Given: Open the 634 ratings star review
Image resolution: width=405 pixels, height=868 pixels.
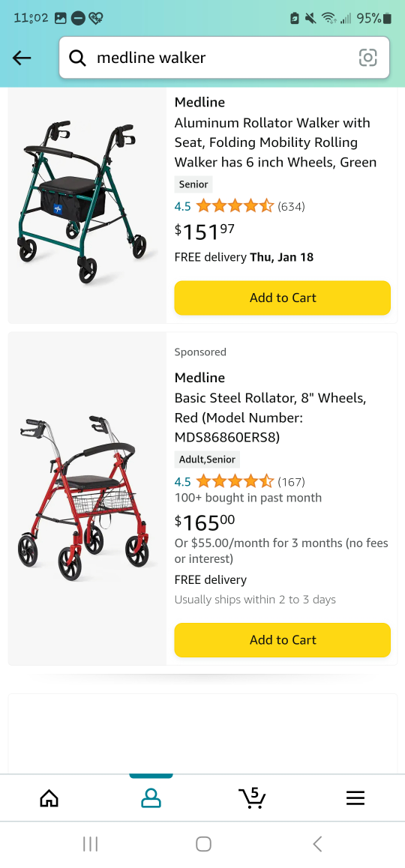Looking at the screenshot, I should (239, 206).
